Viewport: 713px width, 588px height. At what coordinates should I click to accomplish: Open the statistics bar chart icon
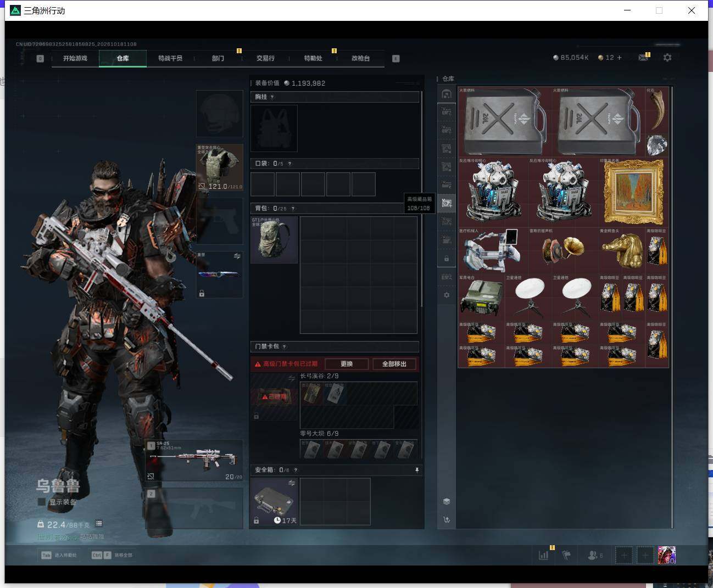pyautogui.click(x=544, y=555)
